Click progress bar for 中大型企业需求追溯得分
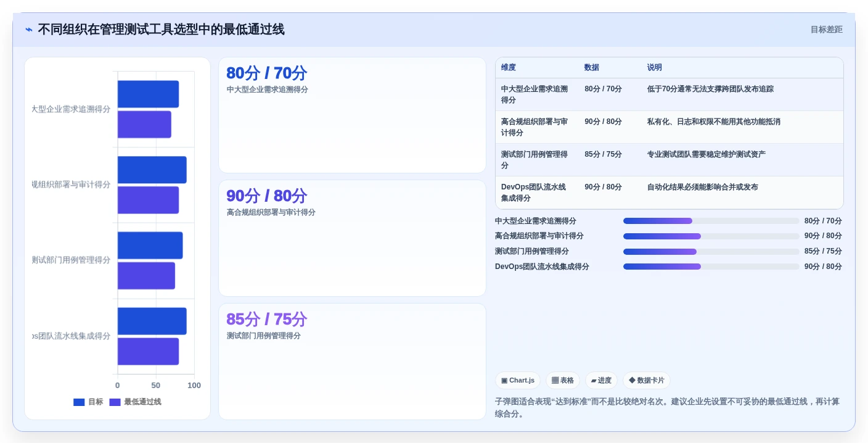 pyautogui.click(x=711, y=221)
